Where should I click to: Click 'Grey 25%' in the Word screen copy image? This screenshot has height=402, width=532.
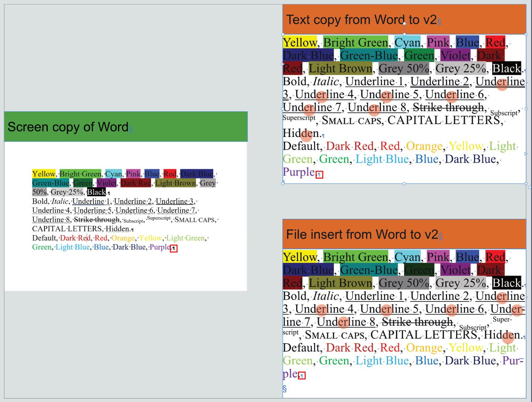[67, 192]
